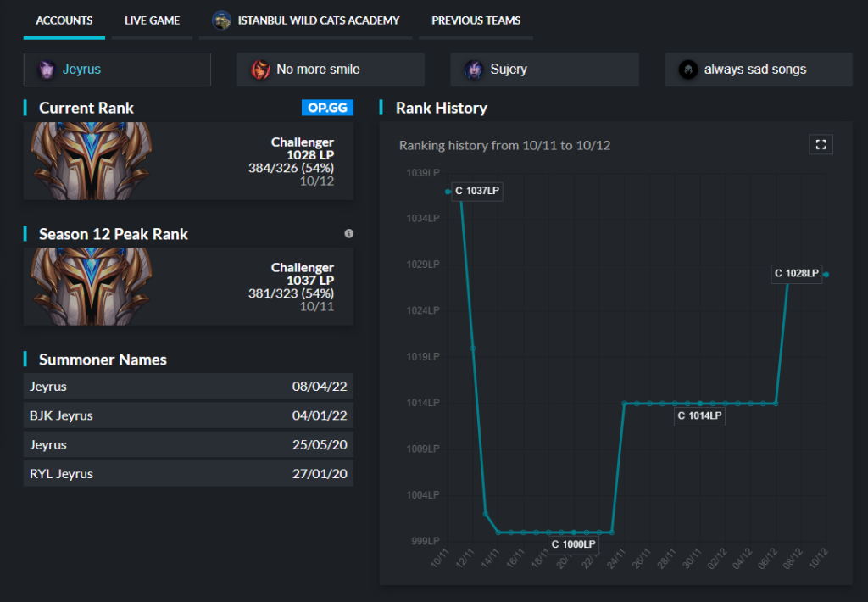Click the C 1014LP chart label
Viewport: 868px width, 602px height.
pyautogui.click(x=699, y=416)
